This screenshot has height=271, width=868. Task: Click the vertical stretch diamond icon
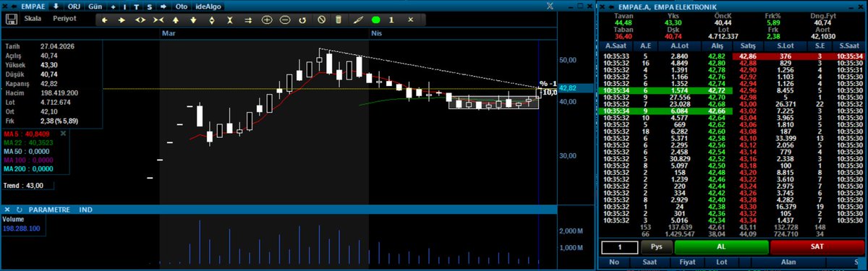[x=212, y=20]
